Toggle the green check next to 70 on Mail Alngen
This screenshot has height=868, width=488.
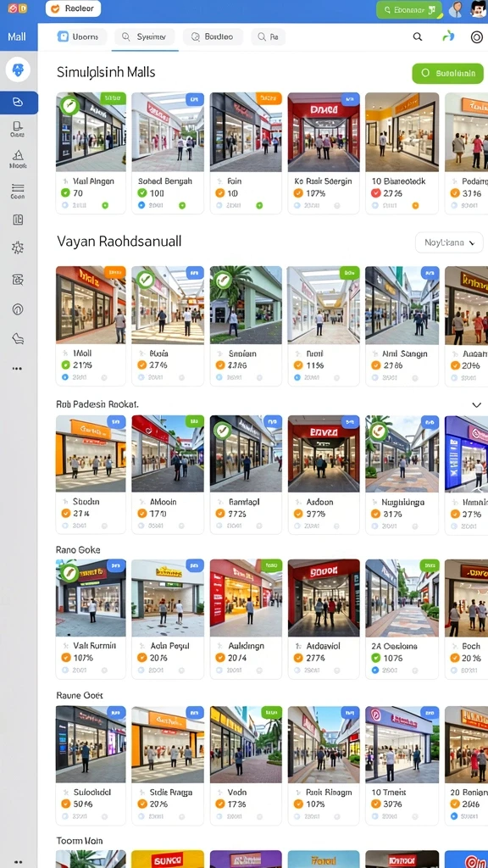pos(65,193)
